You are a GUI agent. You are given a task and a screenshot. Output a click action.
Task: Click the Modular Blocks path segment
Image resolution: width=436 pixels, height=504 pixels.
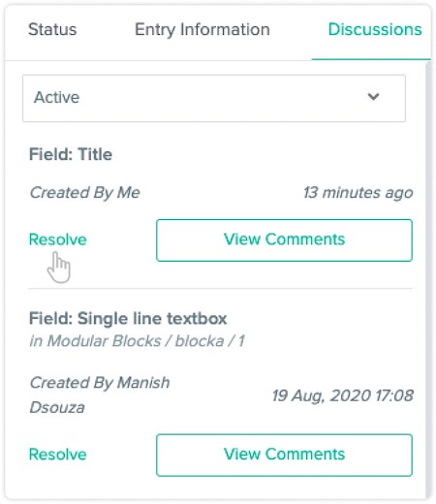click(104, 341)
